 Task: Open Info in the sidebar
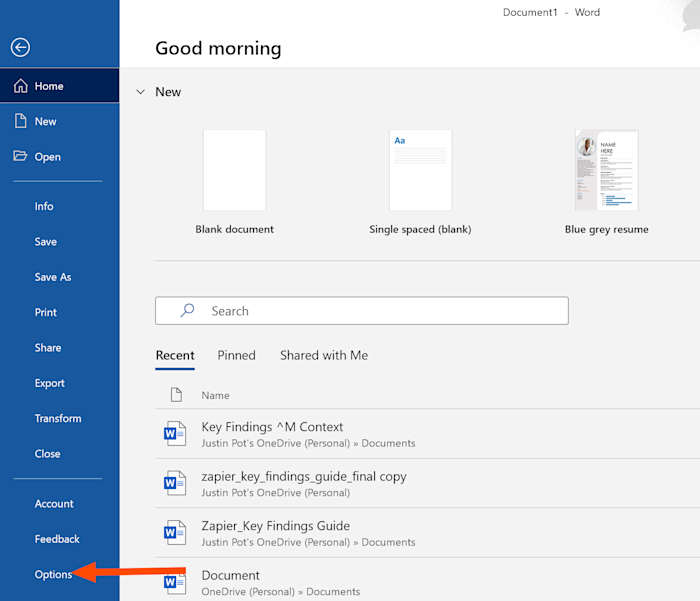(44, 206)
